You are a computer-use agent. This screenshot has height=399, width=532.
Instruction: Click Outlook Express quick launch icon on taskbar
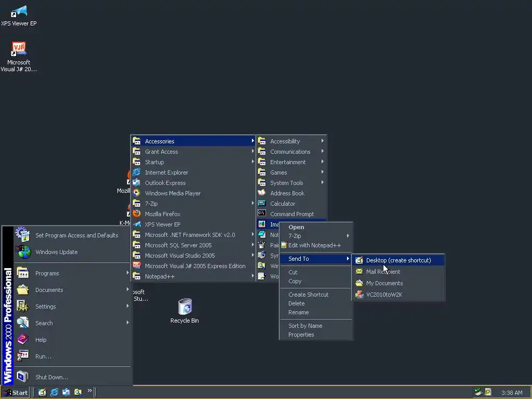point(66,392)
